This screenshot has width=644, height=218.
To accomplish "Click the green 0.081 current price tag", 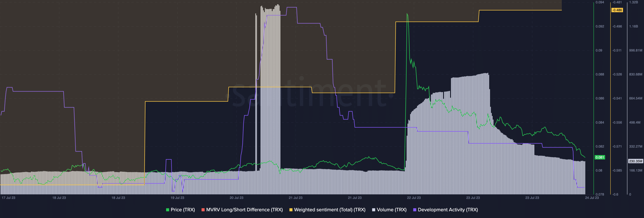I will coord(600,157).
